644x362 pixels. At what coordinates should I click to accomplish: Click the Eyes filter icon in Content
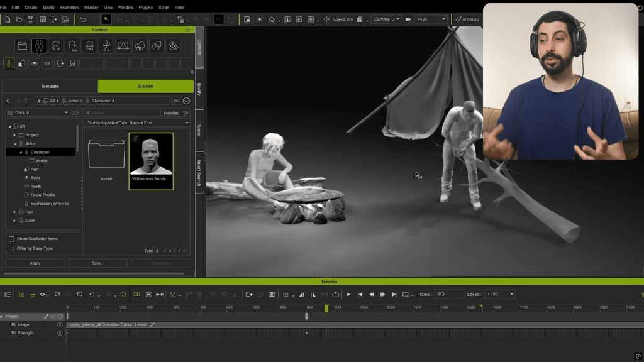[x=35, y=63]
